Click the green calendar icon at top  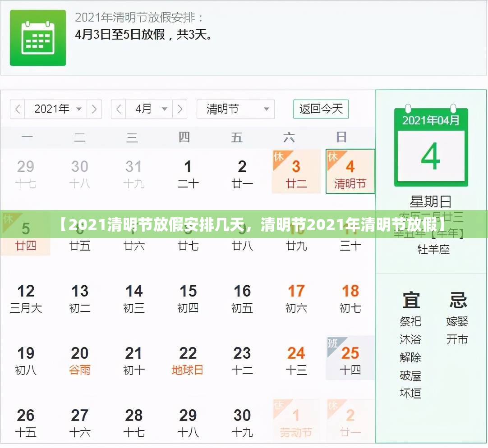coord(37,38)
